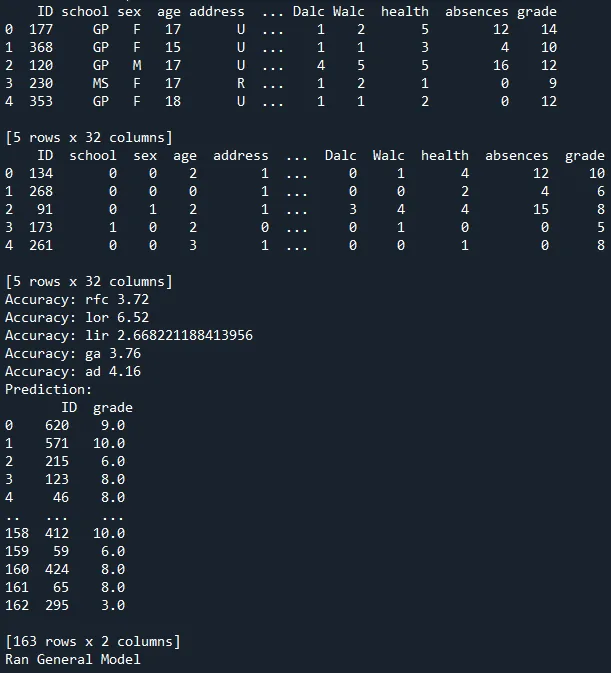Click the 'absences' header in second table

pos(517,155)
